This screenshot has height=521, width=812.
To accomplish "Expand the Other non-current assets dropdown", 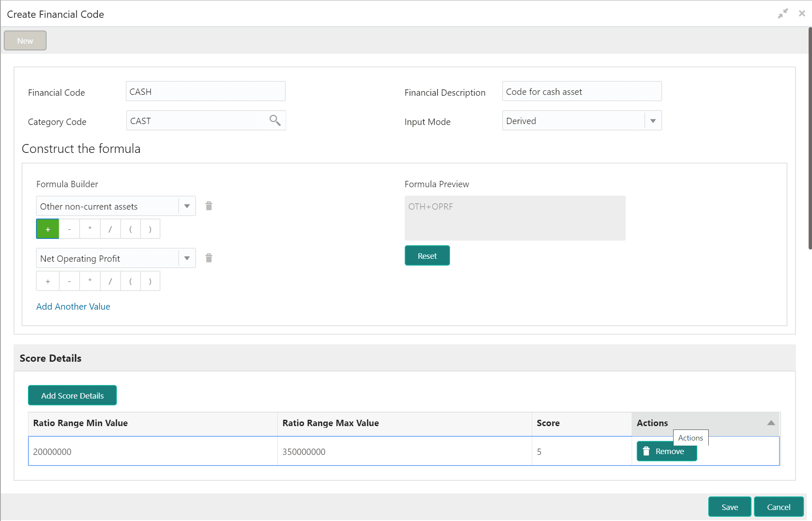I will 187,206.
